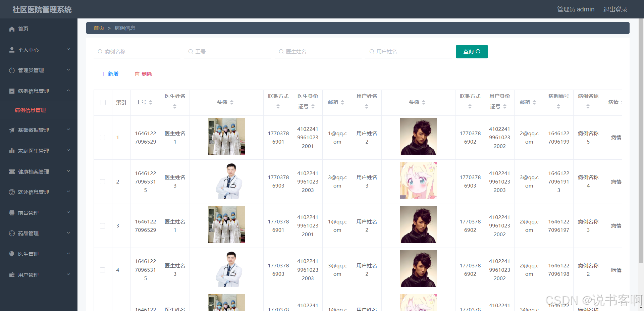This screenshot has width=644, height=311.
Task: Click the 删除 delete button
Action: [144, 74]
